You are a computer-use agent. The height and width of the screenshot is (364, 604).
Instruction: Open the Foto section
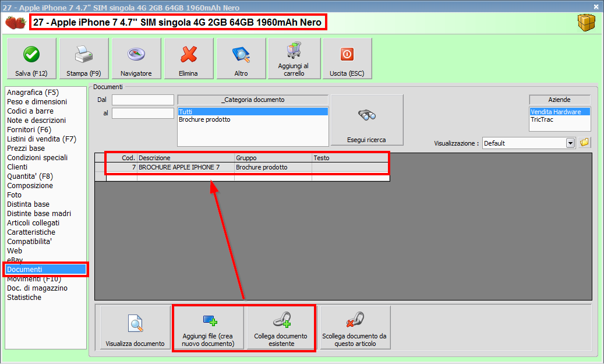pos(14,195)
